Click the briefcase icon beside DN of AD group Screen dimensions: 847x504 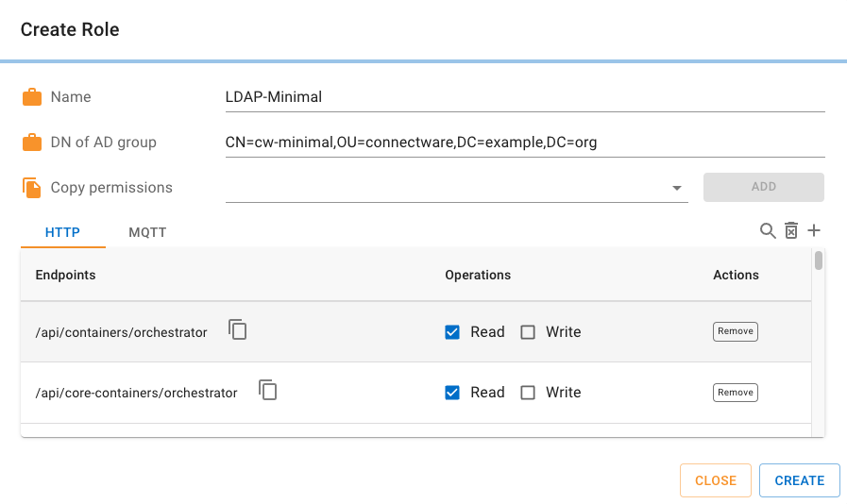click(32, 143)
